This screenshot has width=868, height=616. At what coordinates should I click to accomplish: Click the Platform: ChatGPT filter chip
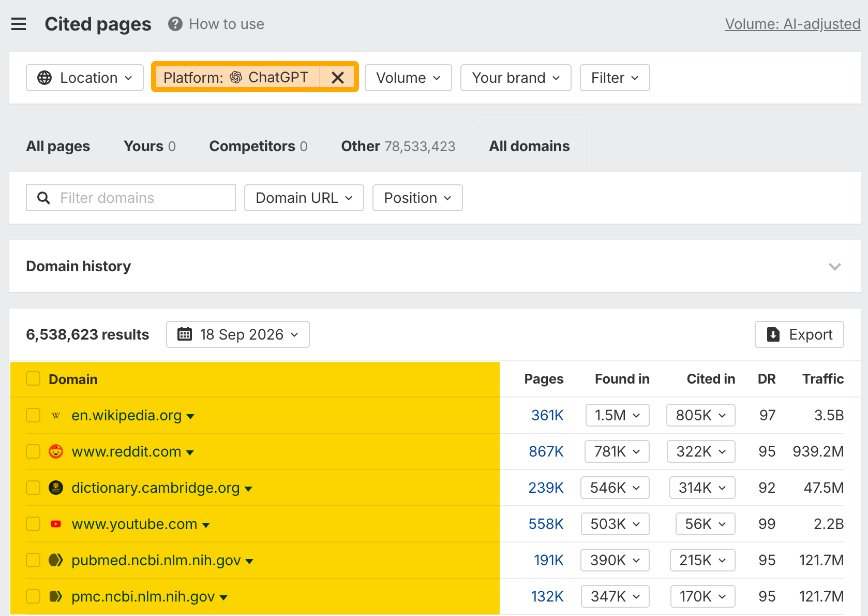pos(236,78)
